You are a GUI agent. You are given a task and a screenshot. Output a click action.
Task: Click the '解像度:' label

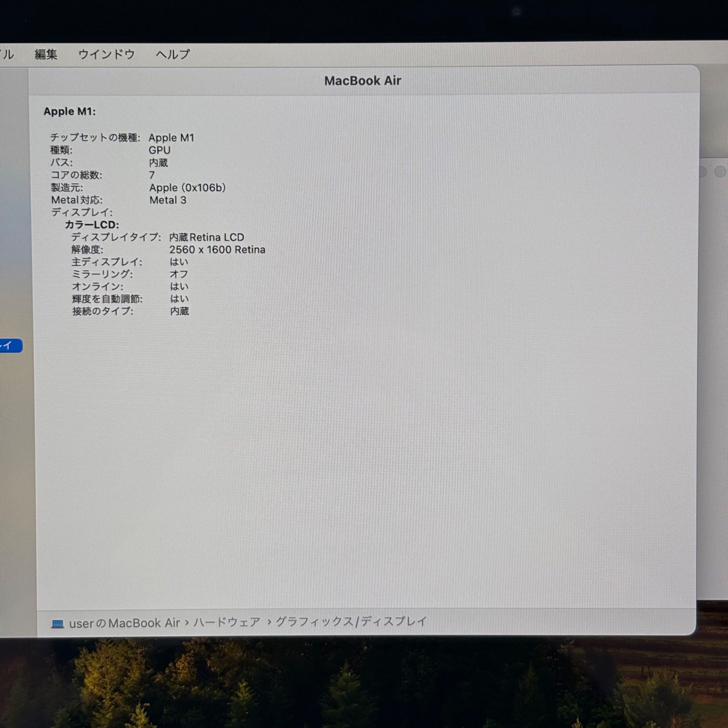tap(87, 250)
